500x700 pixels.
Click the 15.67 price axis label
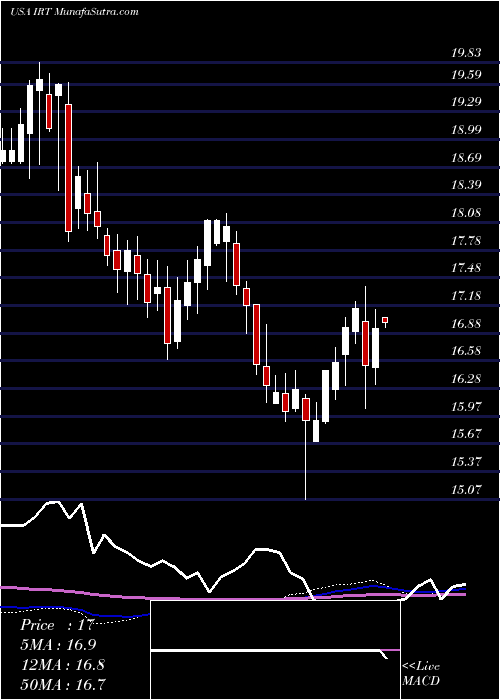point(466,434)
